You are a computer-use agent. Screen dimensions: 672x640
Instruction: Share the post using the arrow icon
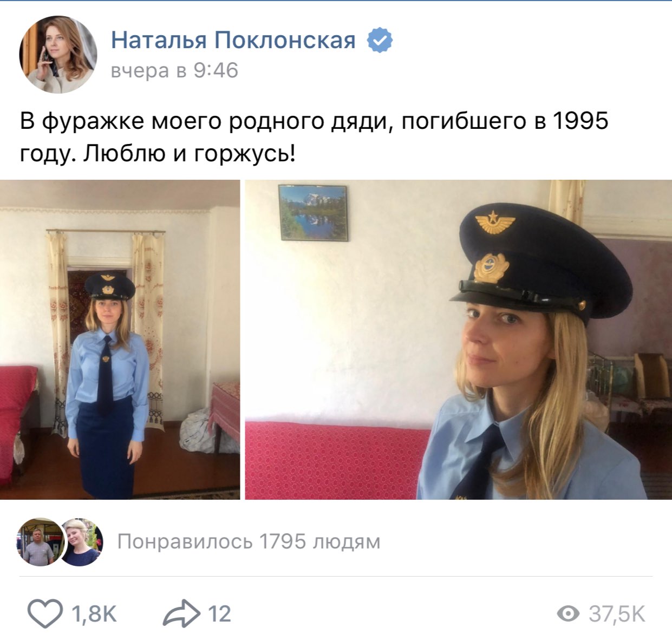pos(182,614)
